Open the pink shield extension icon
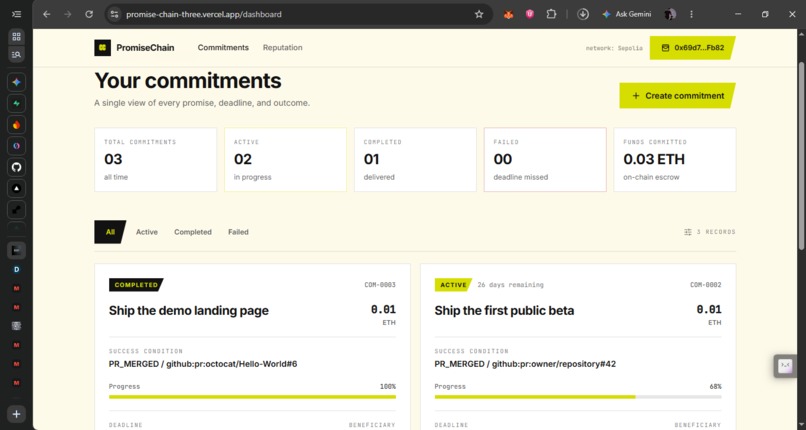Screen dimensions: 806x430 (x=530, y=14)
